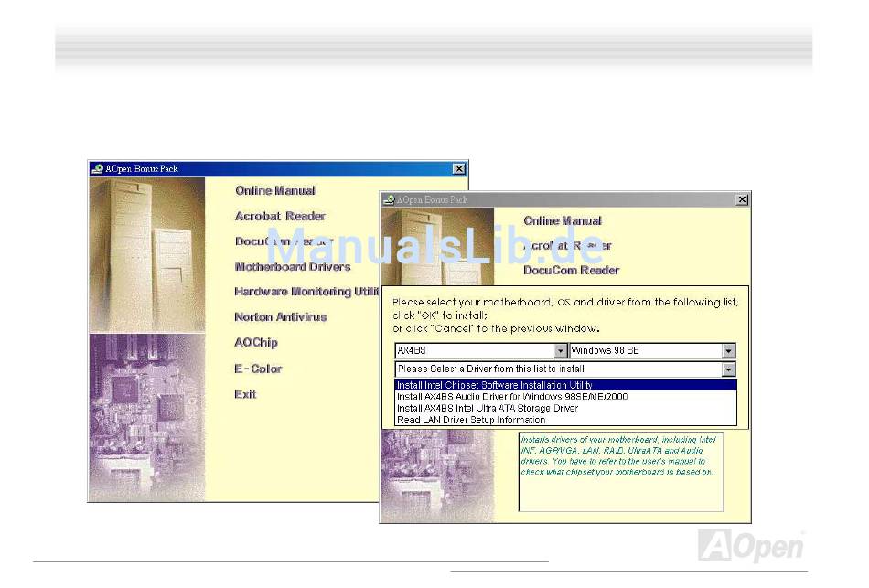
Task: Close the front AOpen Bonus Pack dialog
Action: point(742,199)
